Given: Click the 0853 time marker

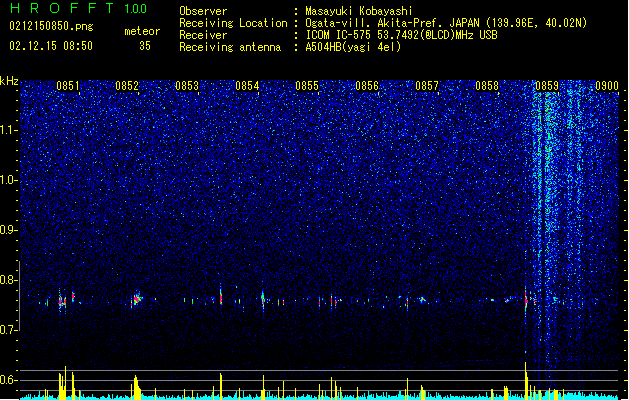Looking at the screenshot, I should [x=187, y=86].
